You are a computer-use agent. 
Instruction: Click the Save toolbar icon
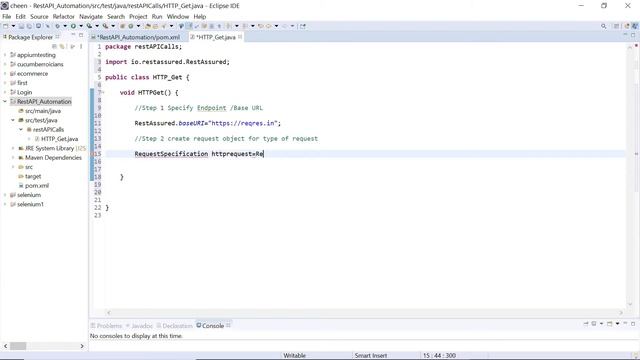pyautogui.click(x=21, y=26)
